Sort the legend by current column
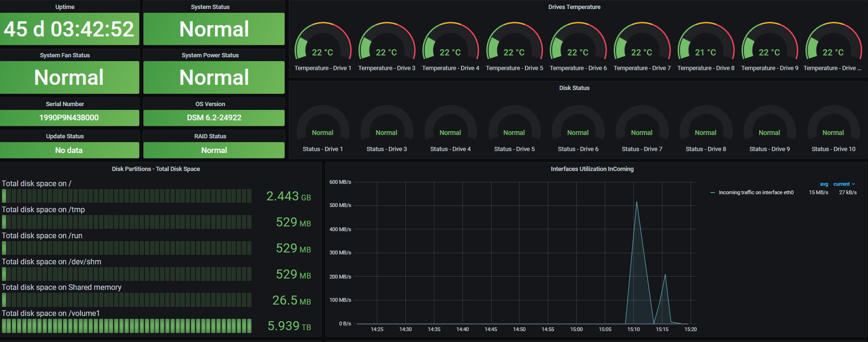 pos(842,184)
